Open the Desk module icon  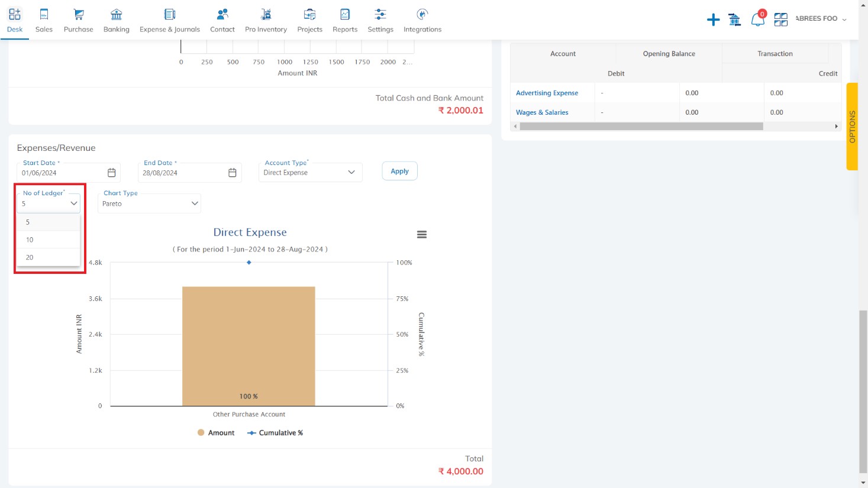tap(15, 14)
